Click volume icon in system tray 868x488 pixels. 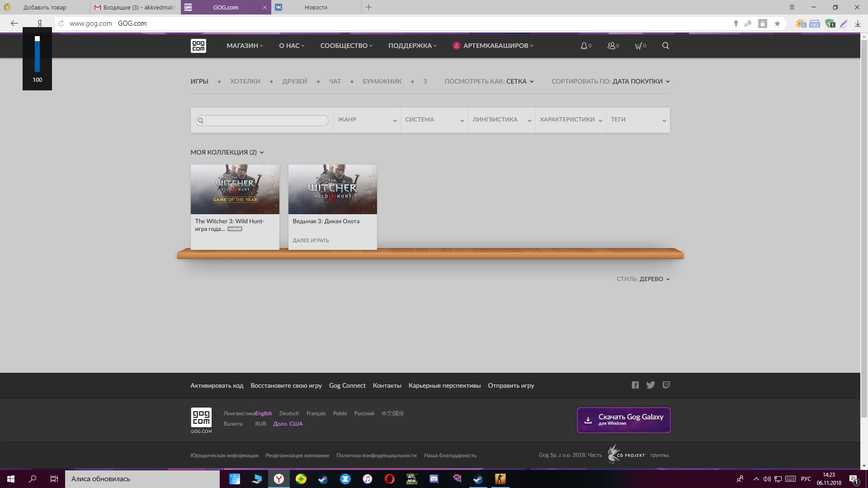[x=767, y=479]
